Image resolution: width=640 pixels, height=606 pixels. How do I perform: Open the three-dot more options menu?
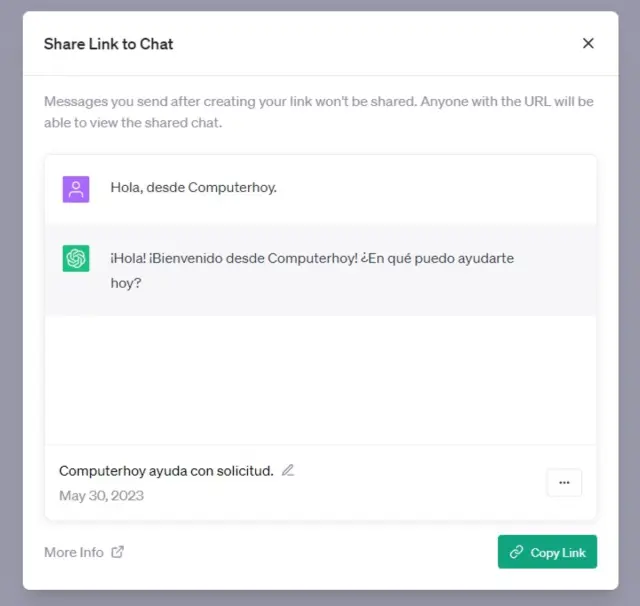(564, 482)
